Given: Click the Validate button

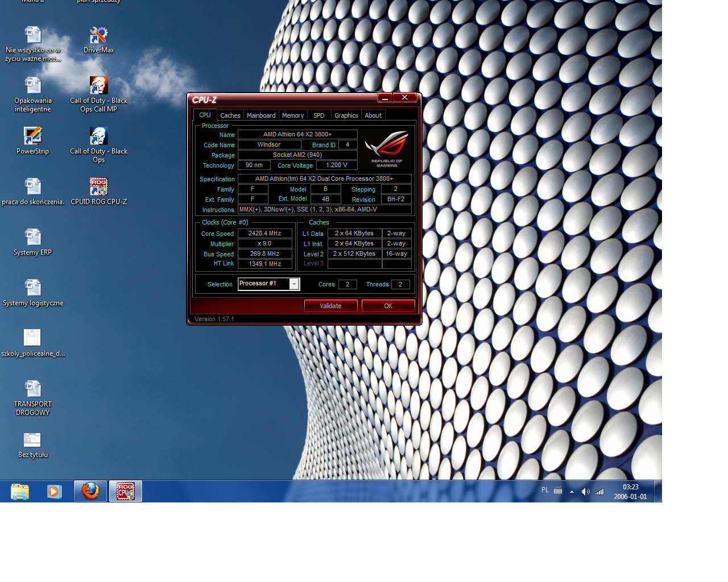Looking at the screenshot, I should click(331, 306).
